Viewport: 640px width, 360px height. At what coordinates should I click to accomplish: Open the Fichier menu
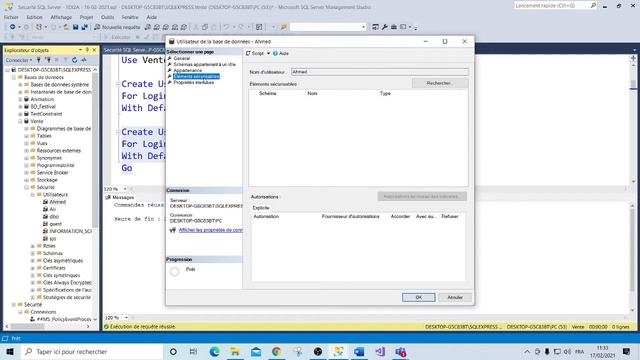11,17
